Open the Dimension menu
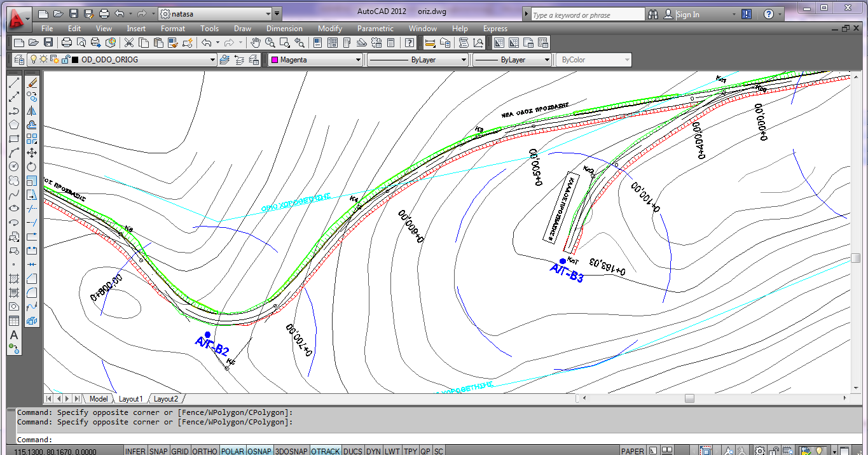 (284, 29)
